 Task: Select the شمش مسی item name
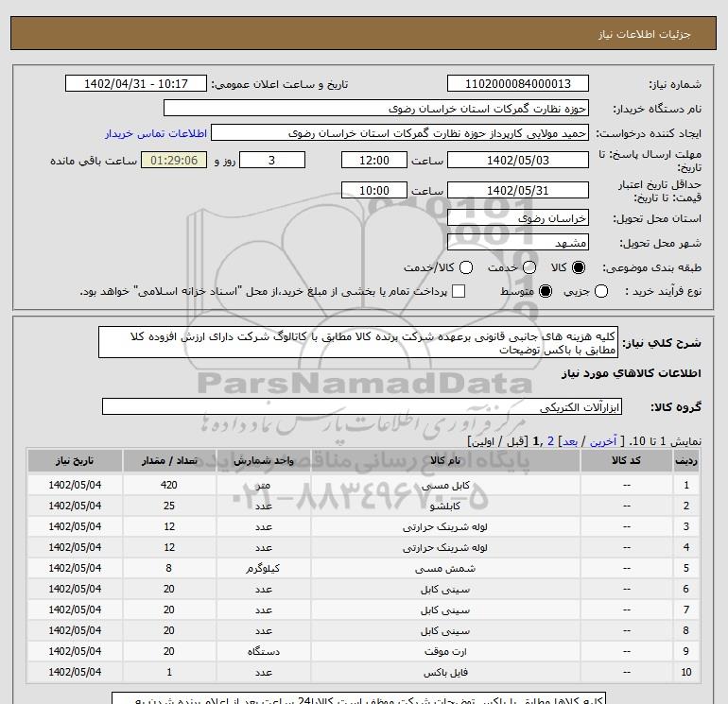[445, 569]
